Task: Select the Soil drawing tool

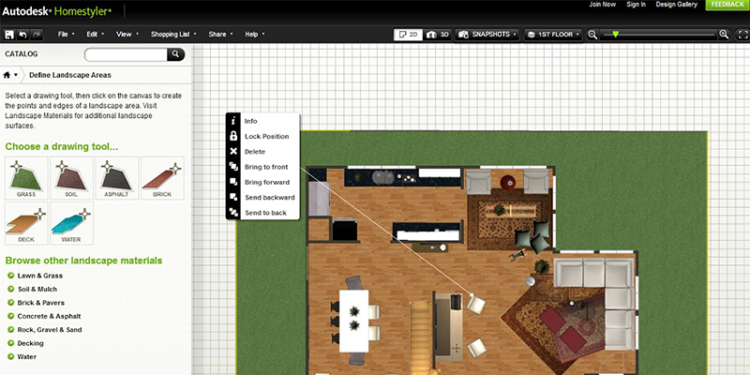Action: pos(72,178)
